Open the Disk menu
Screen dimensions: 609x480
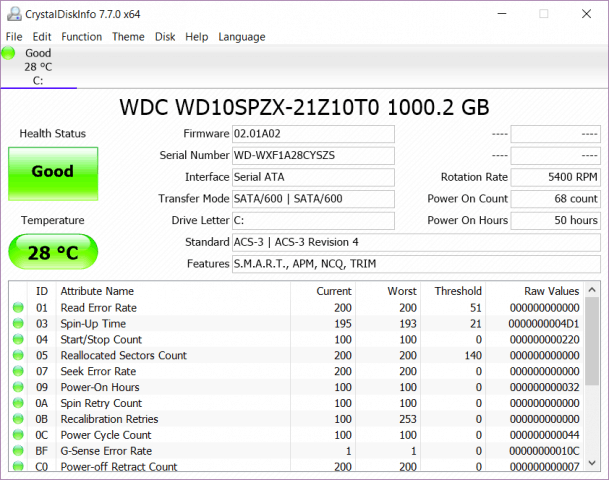coord(165,37)
